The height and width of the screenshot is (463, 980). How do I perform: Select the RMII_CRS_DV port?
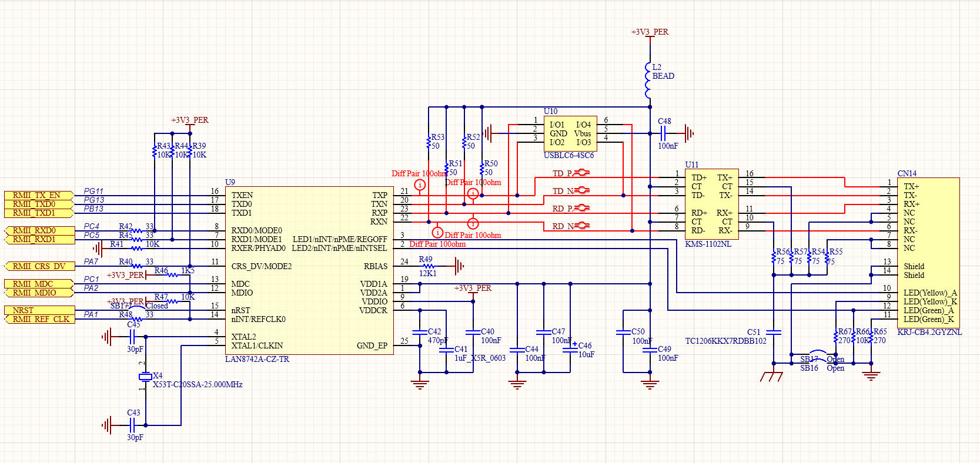39,266
